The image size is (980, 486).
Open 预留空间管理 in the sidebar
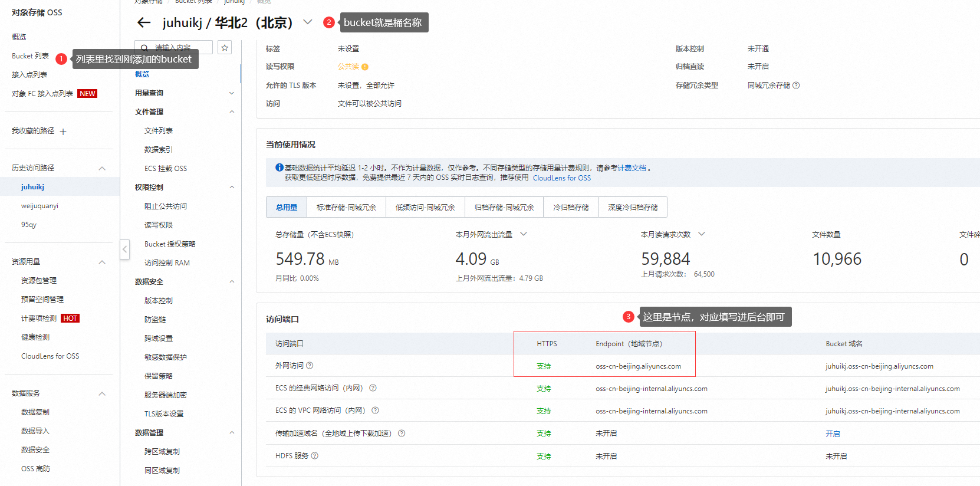click(42, 300)
